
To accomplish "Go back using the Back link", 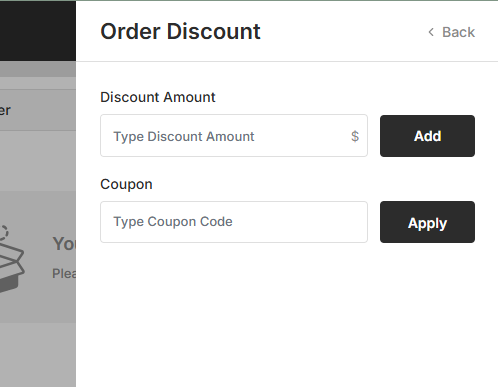I will pos(451,32).
